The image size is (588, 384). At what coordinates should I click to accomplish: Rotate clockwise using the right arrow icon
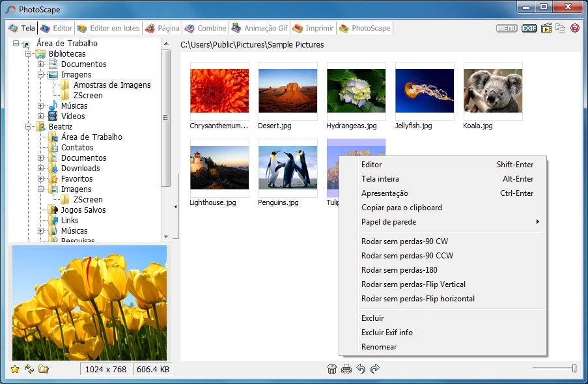[x=374, y=369]
